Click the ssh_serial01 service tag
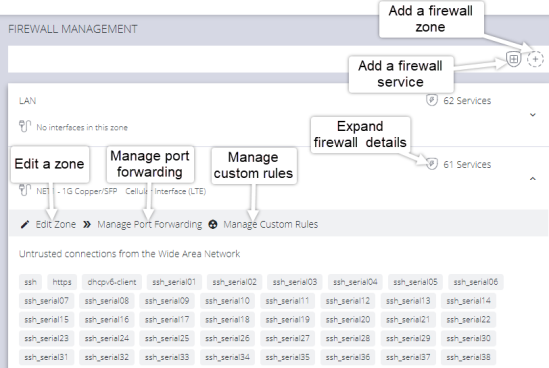 pyautogui.click(x=174, y=282)
